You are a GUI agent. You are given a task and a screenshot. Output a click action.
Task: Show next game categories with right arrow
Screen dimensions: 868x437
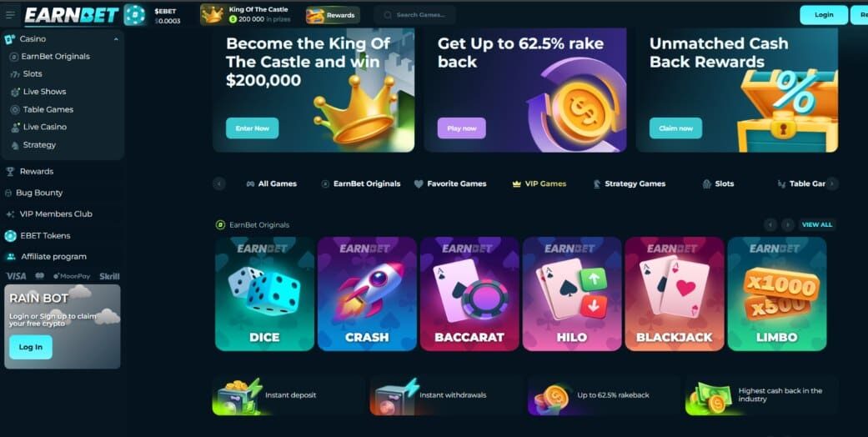832,183
